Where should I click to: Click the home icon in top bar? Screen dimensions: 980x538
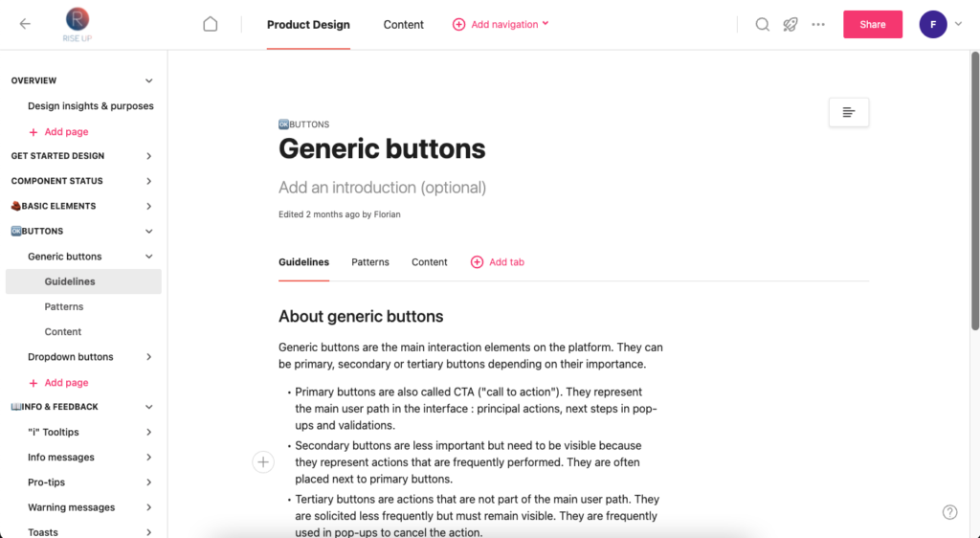(211, 25)
